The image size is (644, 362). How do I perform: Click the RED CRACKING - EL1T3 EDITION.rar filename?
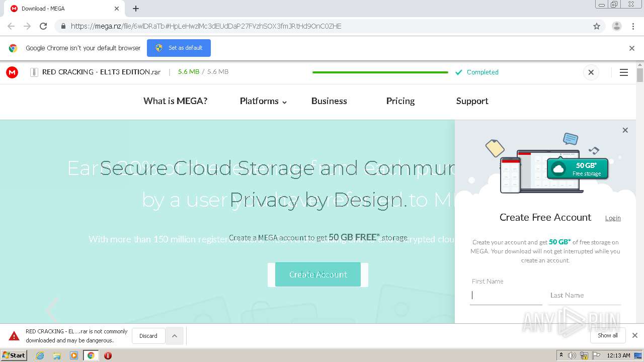[101, 72]
